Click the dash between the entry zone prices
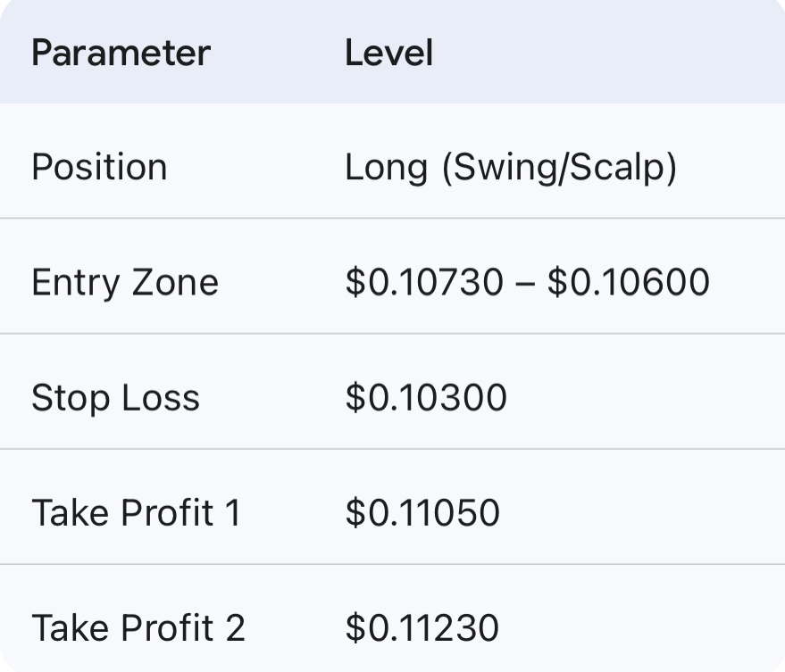 click(x=525, y=283)
